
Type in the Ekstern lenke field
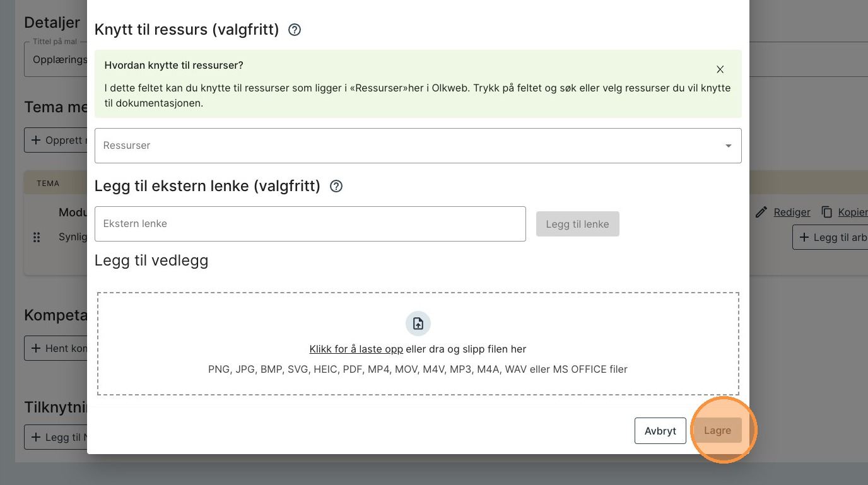pyautogui.click(x=310, y=224)
